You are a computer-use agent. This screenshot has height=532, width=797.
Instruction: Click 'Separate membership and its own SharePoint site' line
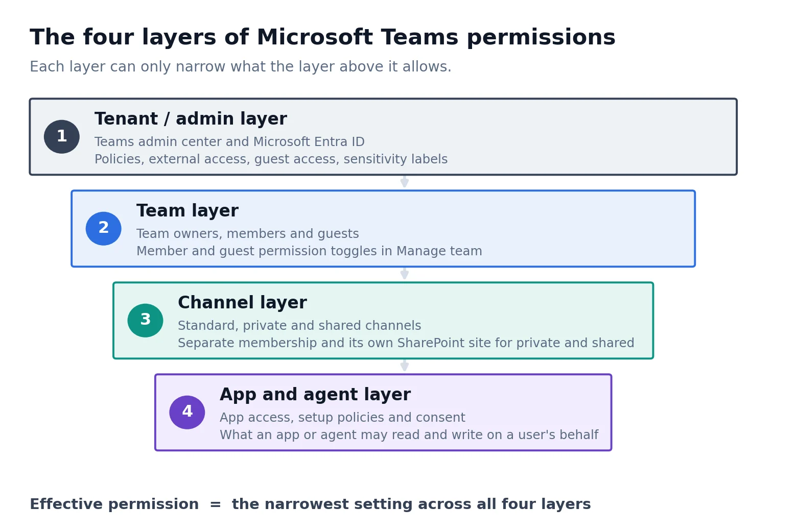[x=406, y=343]
